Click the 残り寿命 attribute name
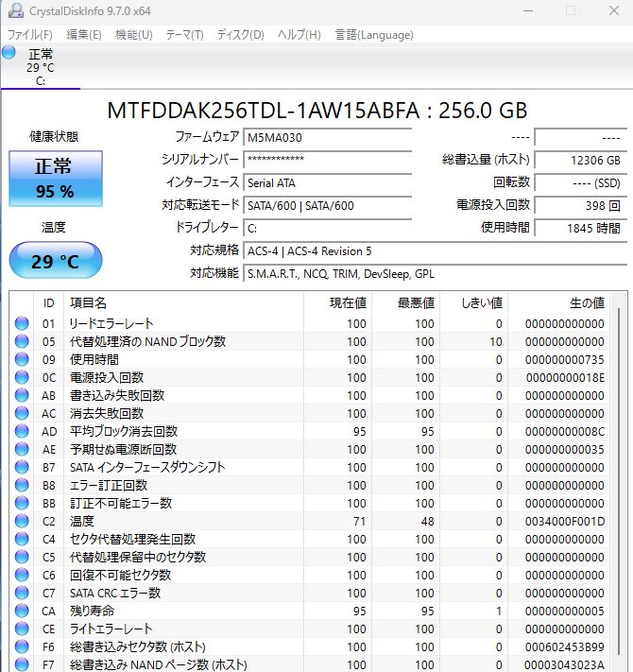 coord(92,611)
